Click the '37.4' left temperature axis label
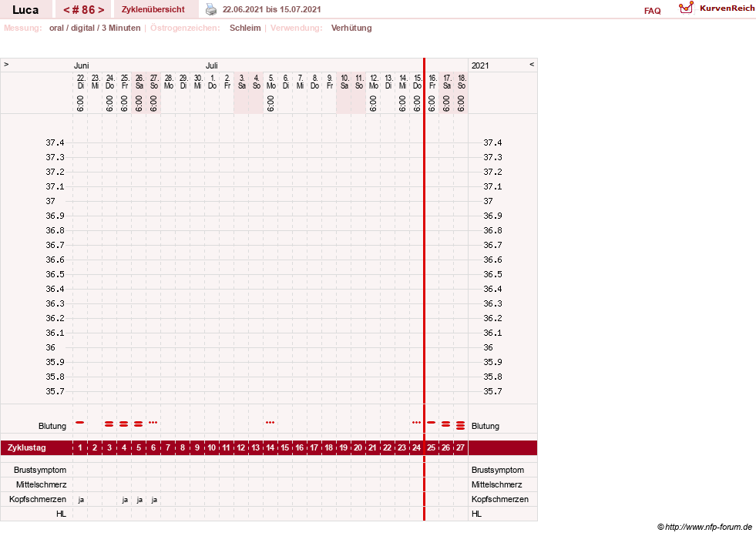This screenshot has width=756, height=536. (x=55, y=142)
